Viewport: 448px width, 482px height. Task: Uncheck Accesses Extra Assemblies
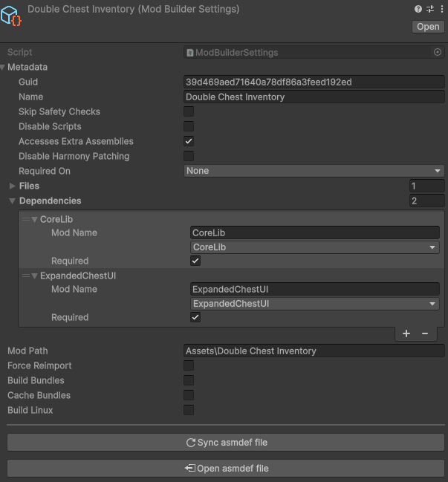tap(189, 141)
